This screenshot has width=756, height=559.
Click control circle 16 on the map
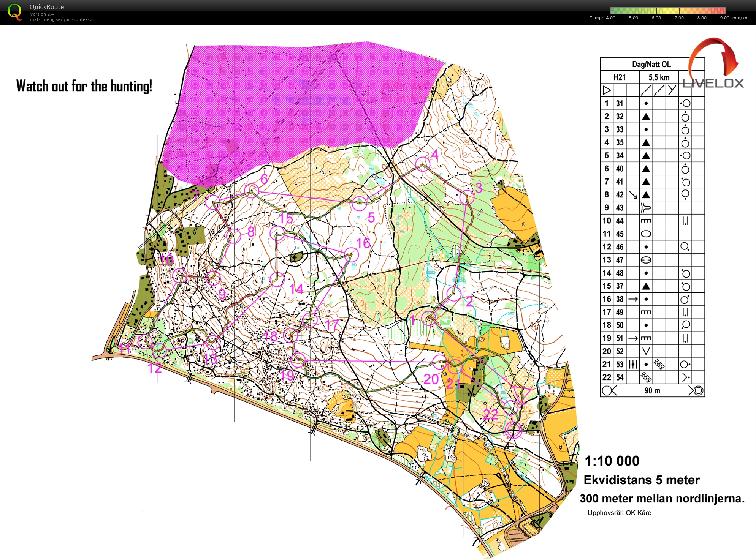click(x=351, y=255)
